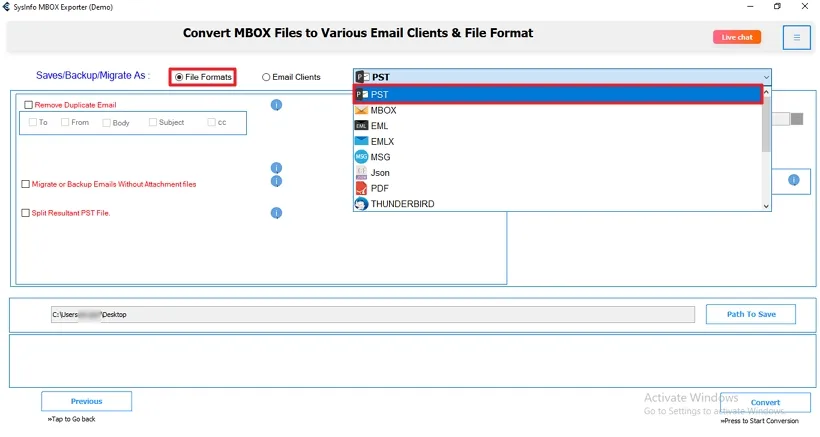The image size is (820, 437).
Task: Click the PST icon in dropdown list
Action: 362,95
